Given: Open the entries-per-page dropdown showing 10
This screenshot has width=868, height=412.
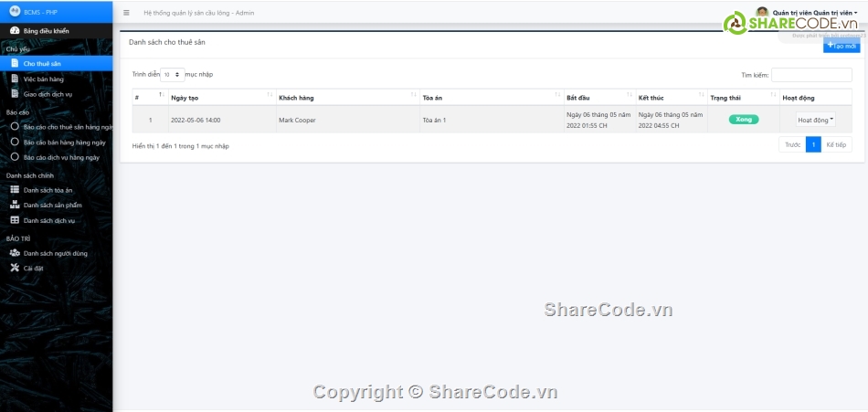Looking at the screenshot, I should click(171, 75).
